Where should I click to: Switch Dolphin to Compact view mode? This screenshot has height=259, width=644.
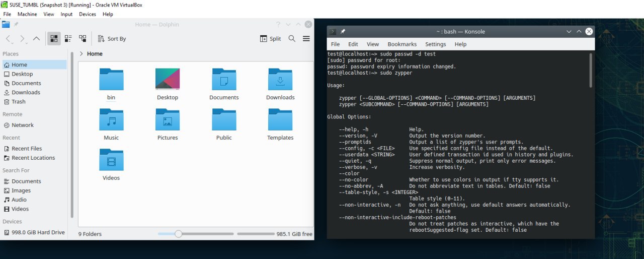pyautogui.click(x=68, y=39)
